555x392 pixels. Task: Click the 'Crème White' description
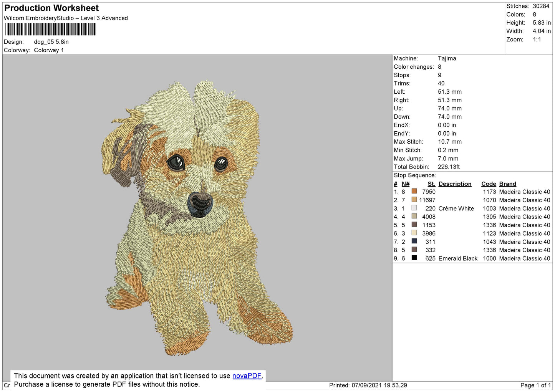pyautogui.click(x=456, y=208)
